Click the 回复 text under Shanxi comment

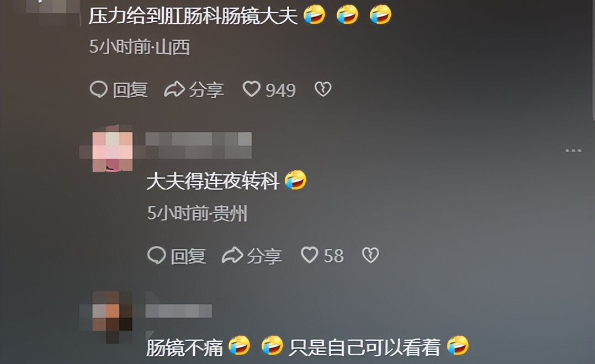(130, 90)
